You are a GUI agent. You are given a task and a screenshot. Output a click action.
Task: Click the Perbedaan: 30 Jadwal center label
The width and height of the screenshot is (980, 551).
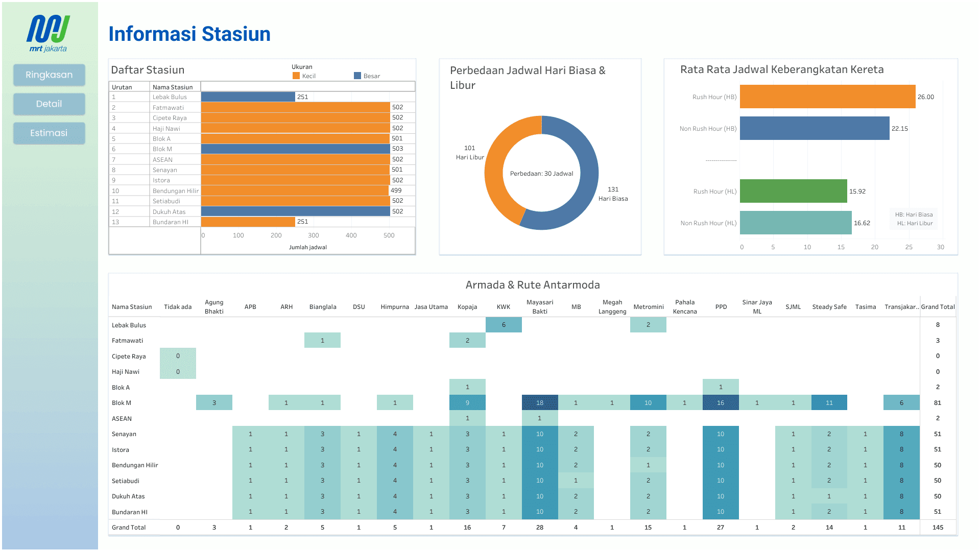[541, 174]
